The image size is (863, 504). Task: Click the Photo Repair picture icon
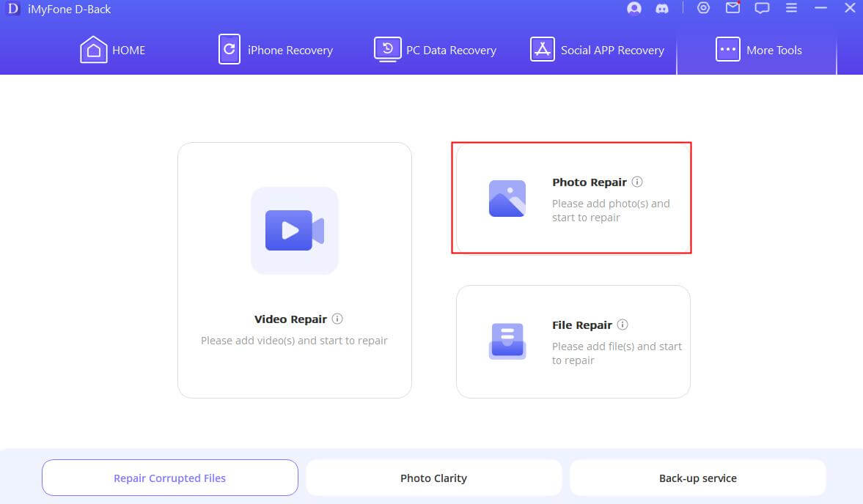click(x=507, y=199)
